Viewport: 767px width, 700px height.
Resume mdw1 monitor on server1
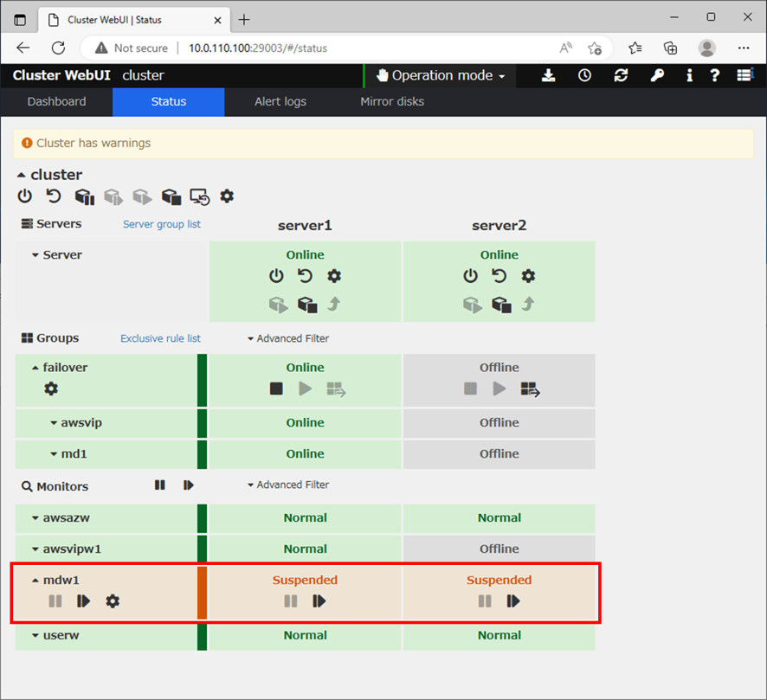coord(319,601)
